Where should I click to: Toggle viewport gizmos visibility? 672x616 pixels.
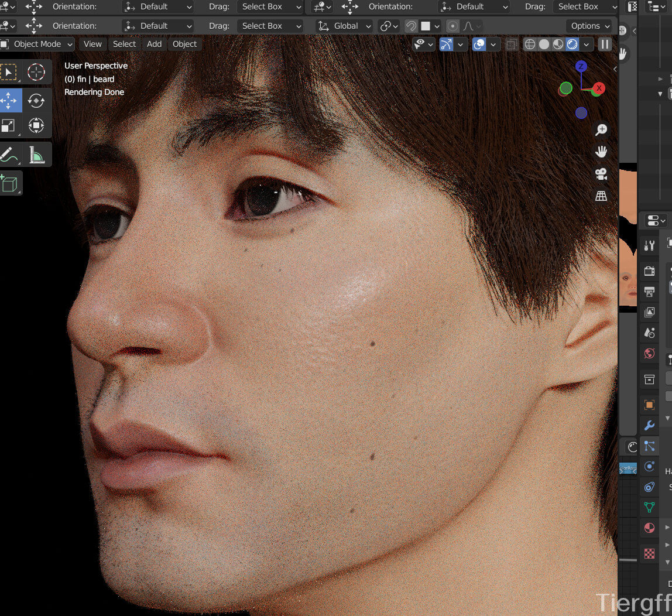[x=446, y=45]
